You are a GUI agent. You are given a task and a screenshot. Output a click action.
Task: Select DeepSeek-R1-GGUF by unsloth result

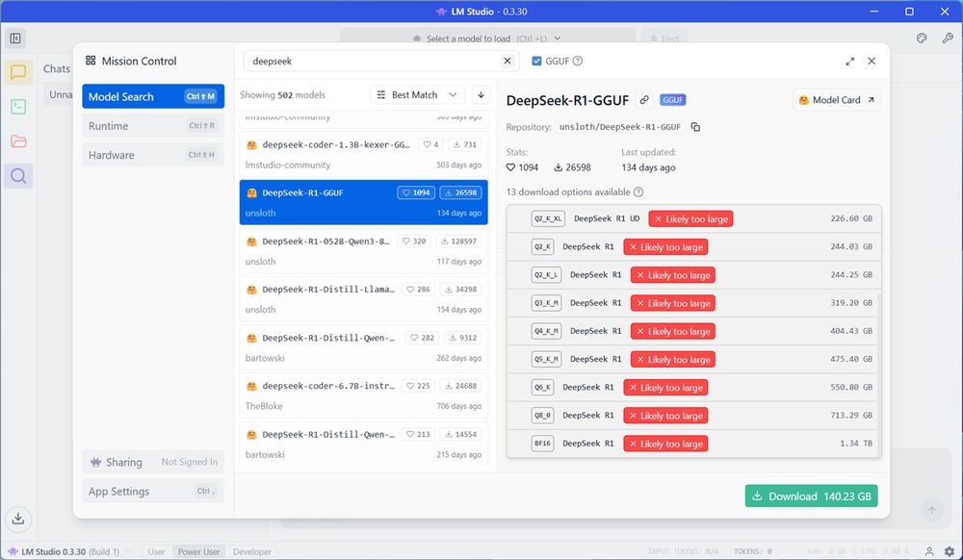click(364, 202)
